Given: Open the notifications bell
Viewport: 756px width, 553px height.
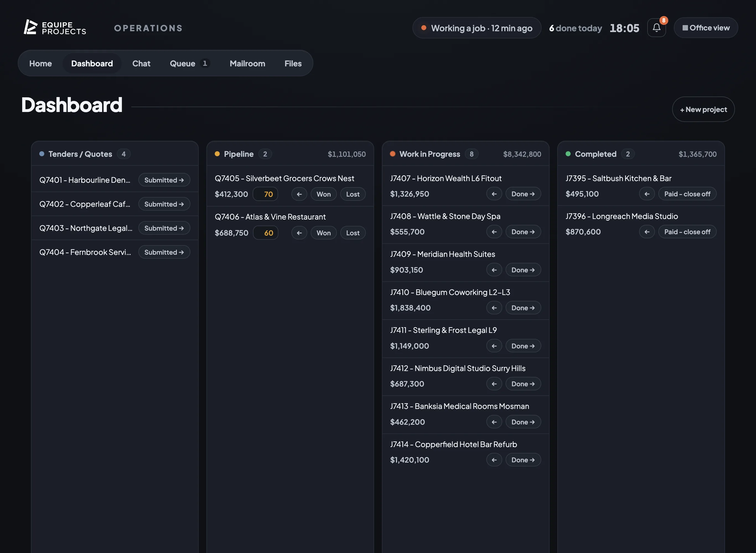Looking at the screenshot, I should point(656,28).
